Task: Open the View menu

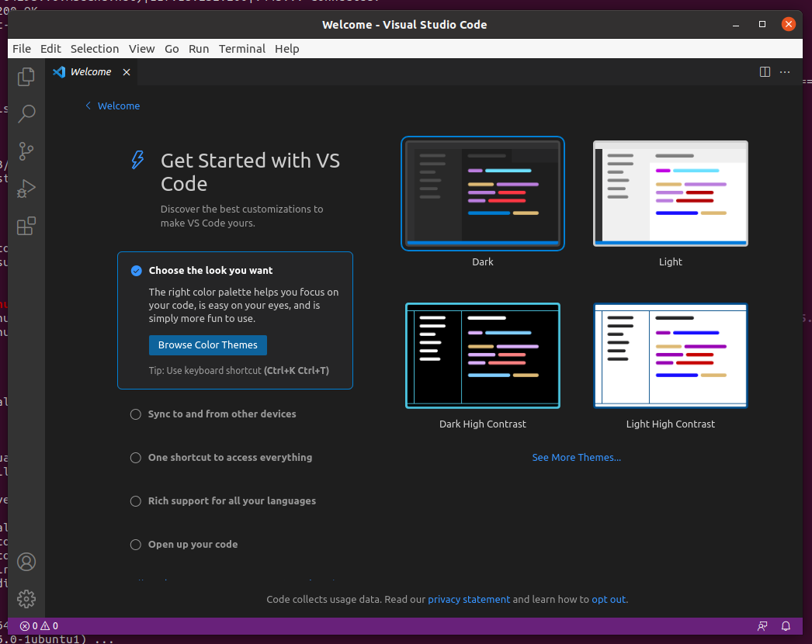Action: click(x=142, y=49)
